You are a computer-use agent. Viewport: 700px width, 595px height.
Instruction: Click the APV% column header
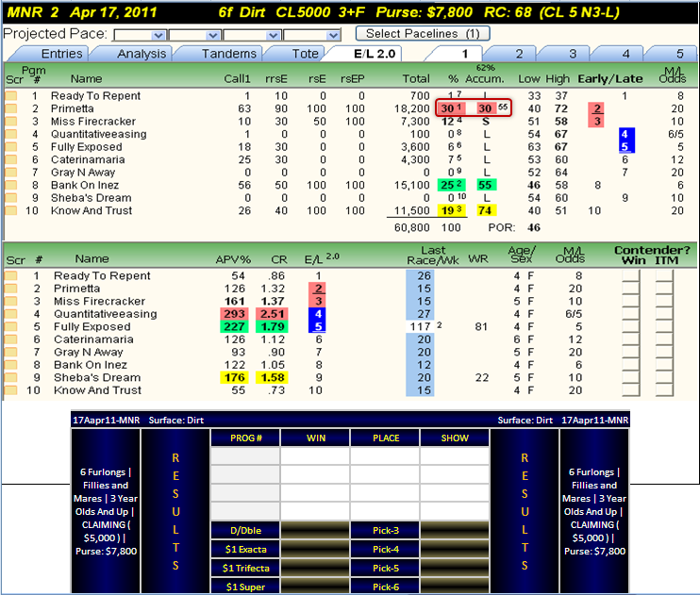coord(233,260)
